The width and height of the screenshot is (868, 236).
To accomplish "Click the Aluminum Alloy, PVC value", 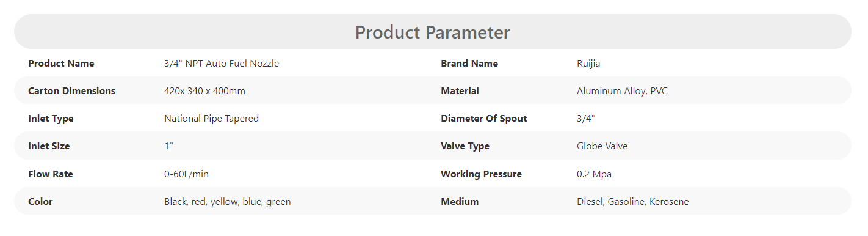I will pyautogui.click(x=622, y=91).
